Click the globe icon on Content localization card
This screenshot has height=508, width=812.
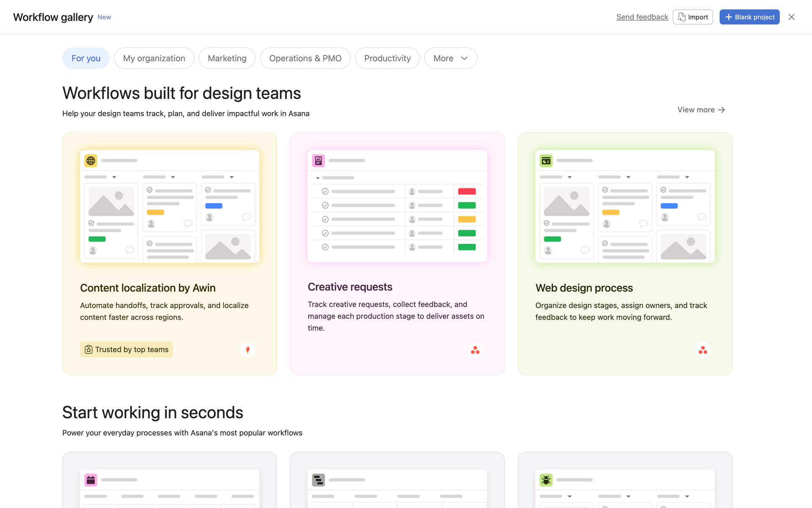(91, 160)
